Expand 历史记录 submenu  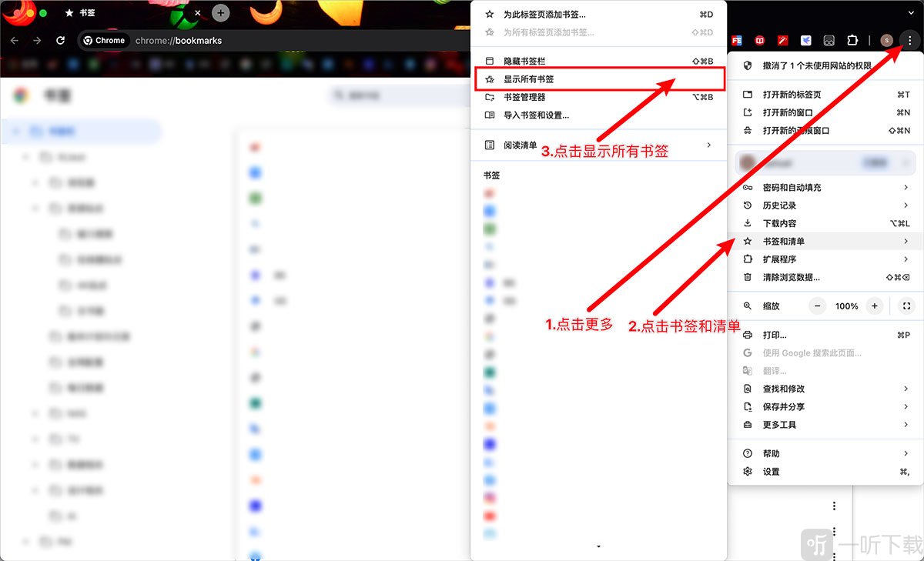pyautogui.click(x=826, y=205)
